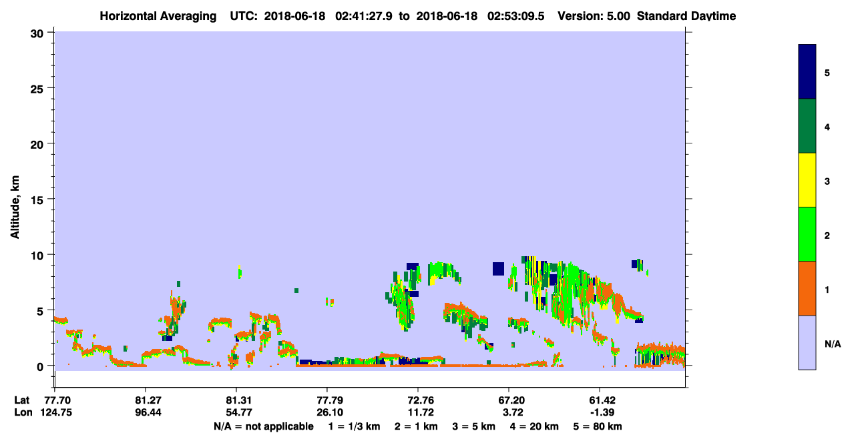This screenshot has height=445, width=868.
Task: Click 'Standard Daytime' in the title
Action: point(686,16)
